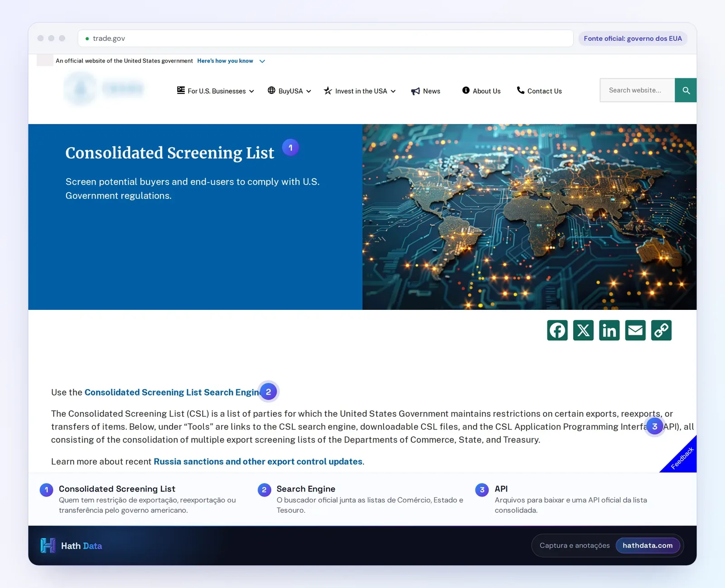Click the 'Screen potential buyers' subtitle text

(193, 188)
